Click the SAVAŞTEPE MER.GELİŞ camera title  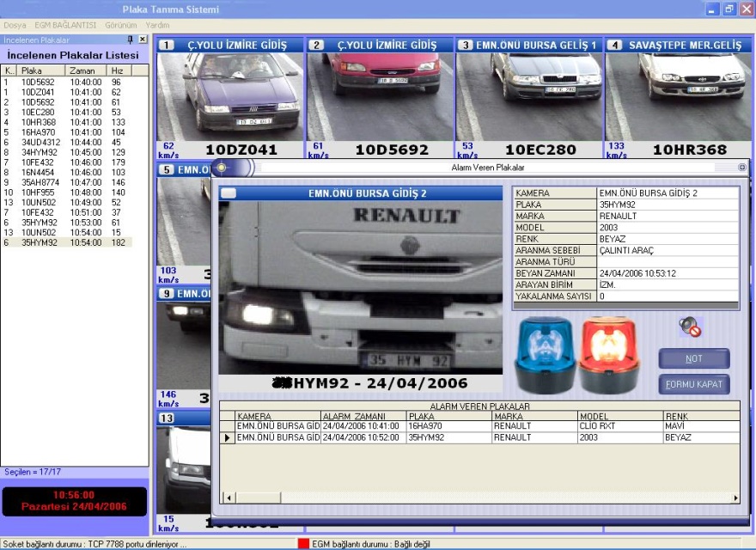[x=686, y=46]
